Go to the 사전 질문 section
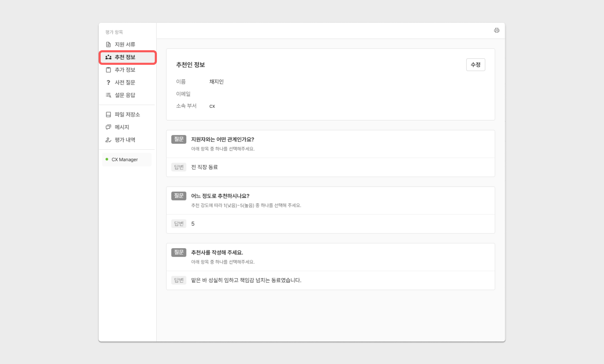The height and width of the screenshot is (364, 604). (x=125, y=82)
